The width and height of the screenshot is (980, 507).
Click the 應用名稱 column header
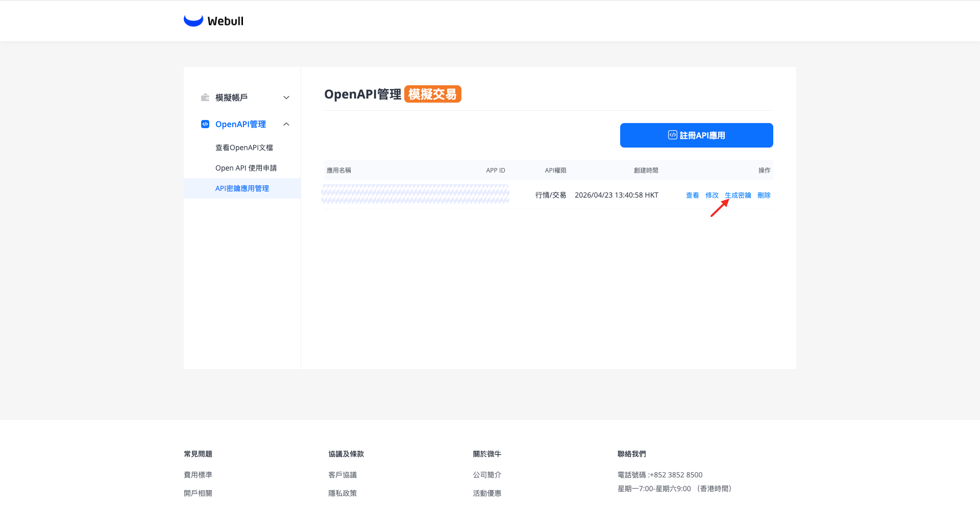(x=339, y=171)
